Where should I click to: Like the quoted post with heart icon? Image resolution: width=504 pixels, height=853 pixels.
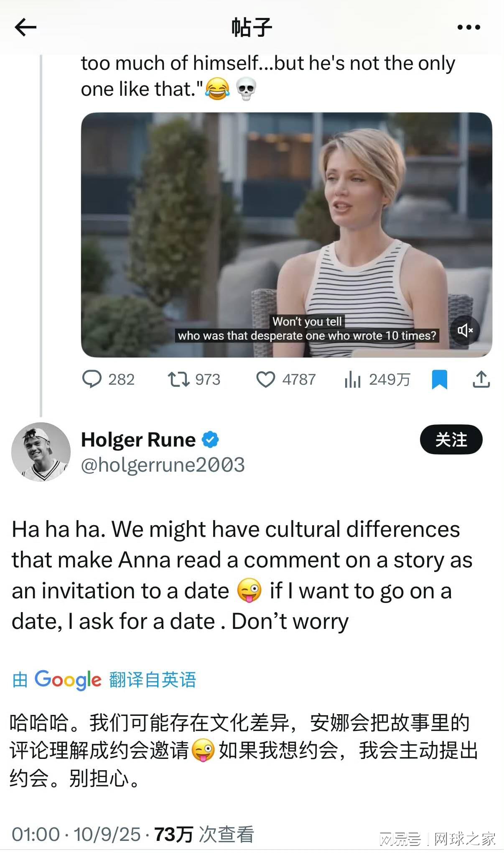(265, 379)
